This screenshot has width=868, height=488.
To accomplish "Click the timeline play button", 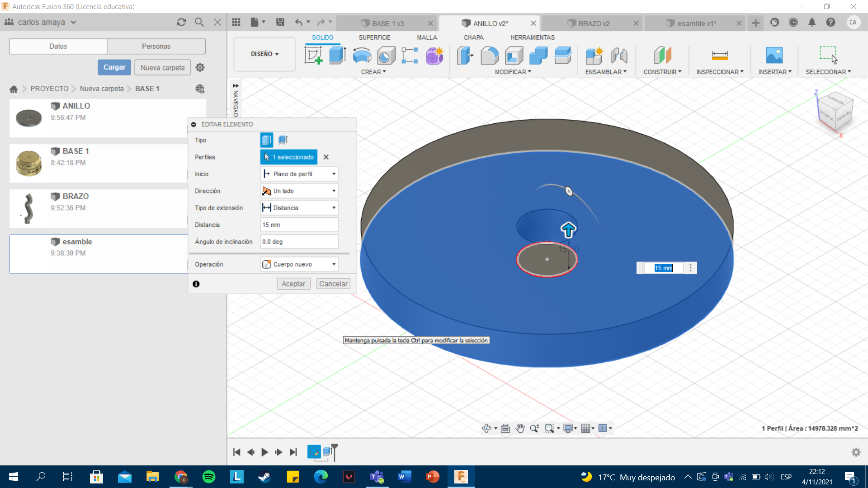I will pos(265,452).
